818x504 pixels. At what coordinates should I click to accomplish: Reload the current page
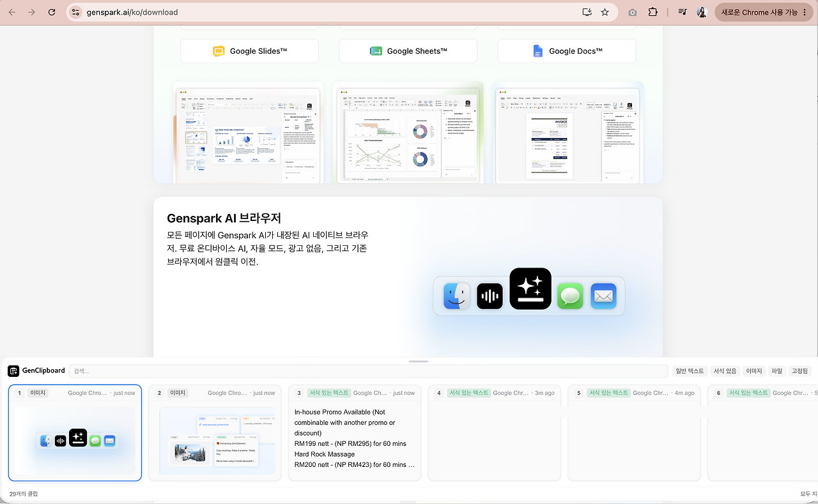click(52, 12)
